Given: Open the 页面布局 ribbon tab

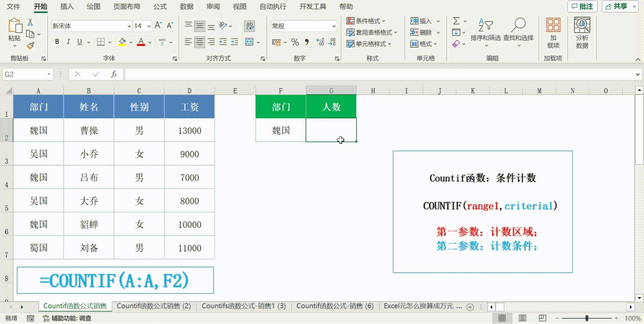Looking at the screenshot, I should (x=127, y=6).
